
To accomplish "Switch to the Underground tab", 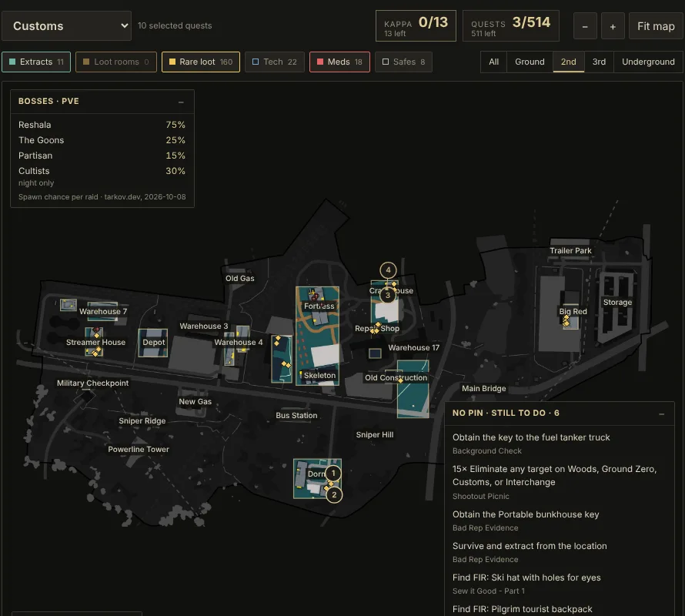I will pos(648,62).
